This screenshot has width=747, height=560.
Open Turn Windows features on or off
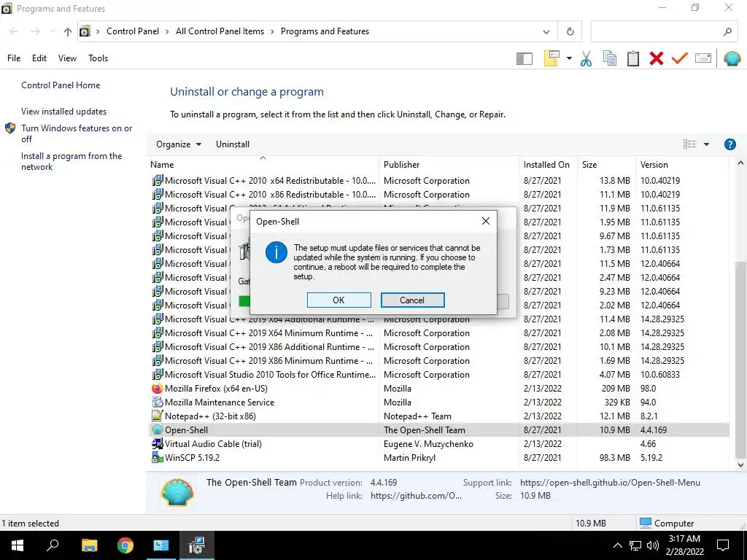pyautogui.click(x=77, y=133)
